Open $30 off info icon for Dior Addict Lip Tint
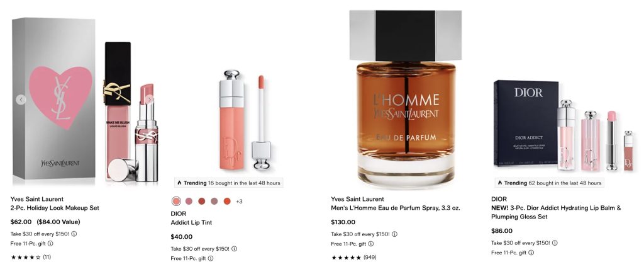Screen dimensions: 644x262 tap(234, 248)
